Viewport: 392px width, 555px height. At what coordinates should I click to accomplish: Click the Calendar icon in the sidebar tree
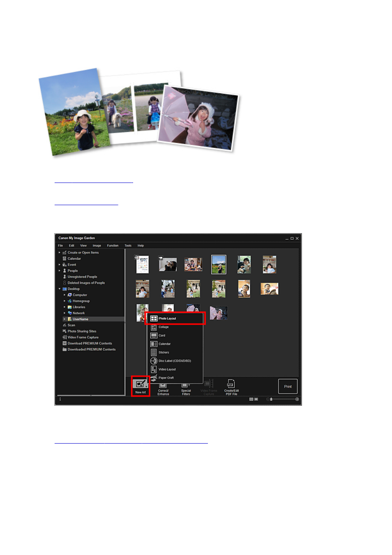[x=65, y=259]
